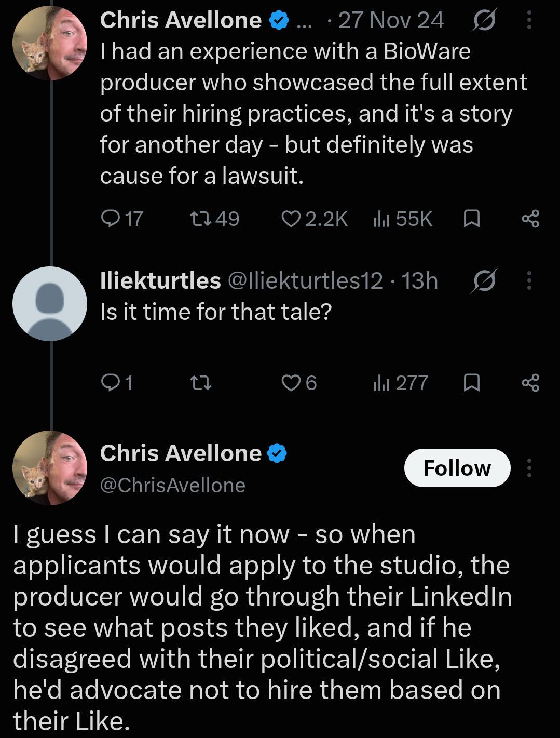View analytics showing 55K views
Image resolution: width=560 pixels, height=738 pixels.
tap(402, 219)
